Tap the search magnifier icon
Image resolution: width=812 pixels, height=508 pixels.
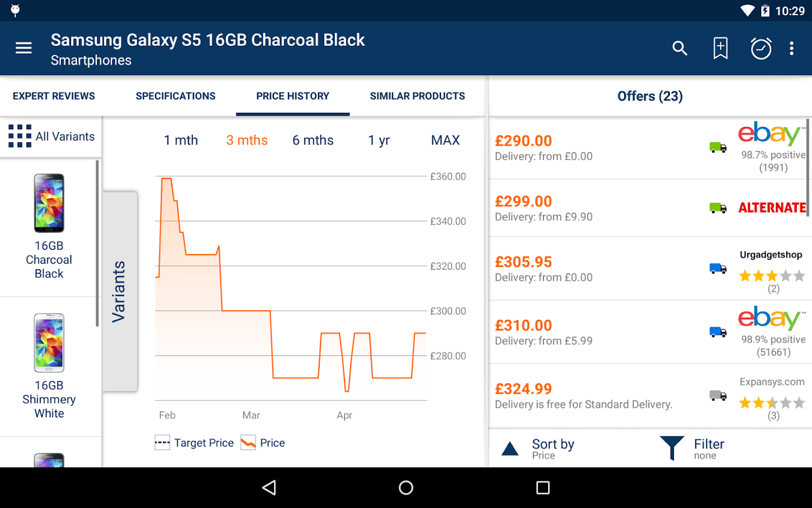click(x=680, y=49)
